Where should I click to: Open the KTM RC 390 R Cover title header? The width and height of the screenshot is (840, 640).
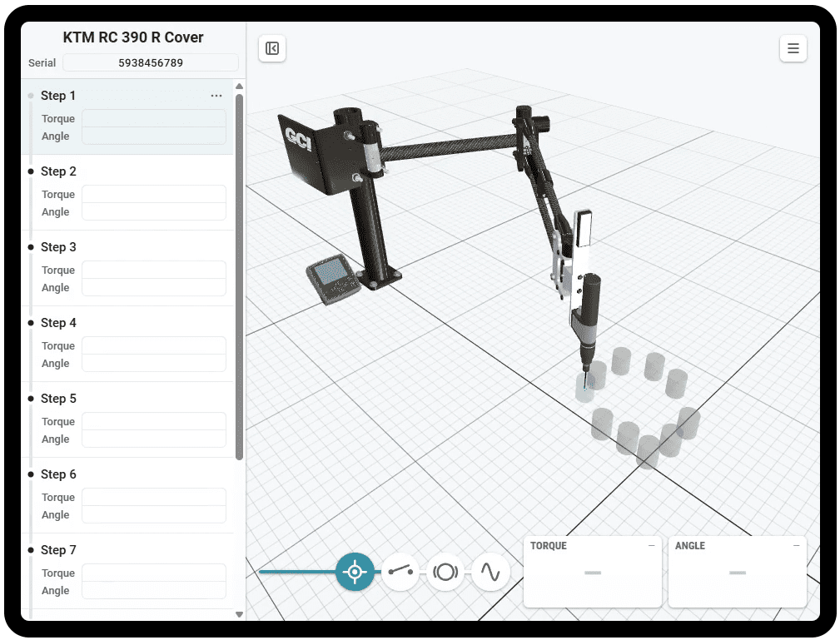click(x=132, y=37)
